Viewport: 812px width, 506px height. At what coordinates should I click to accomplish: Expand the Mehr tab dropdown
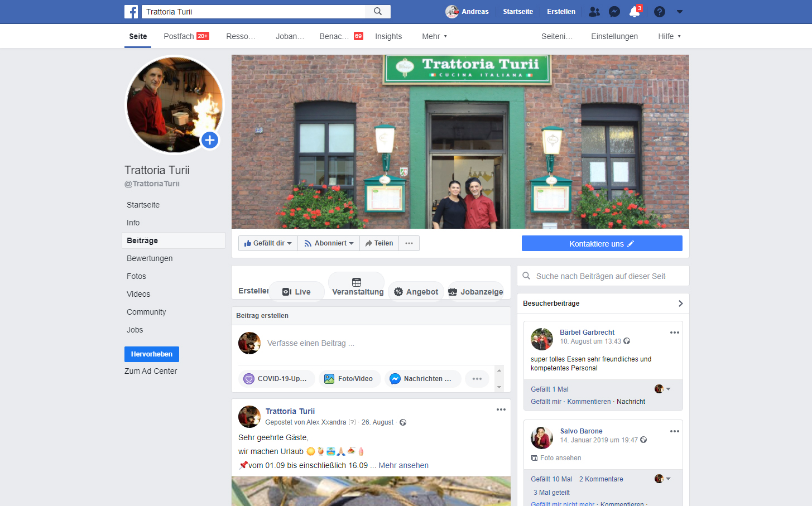click(x=434, y=36)
